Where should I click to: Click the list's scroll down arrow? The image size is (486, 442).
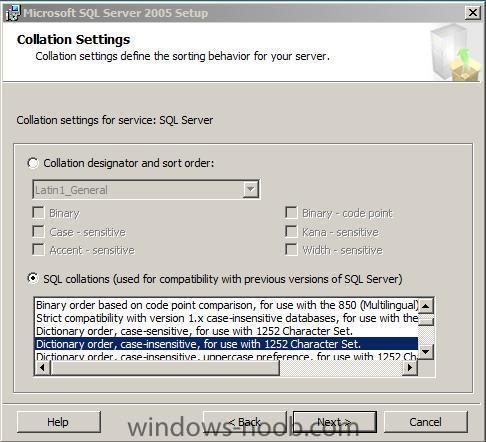pyautogui.click(x=426, y=352)
